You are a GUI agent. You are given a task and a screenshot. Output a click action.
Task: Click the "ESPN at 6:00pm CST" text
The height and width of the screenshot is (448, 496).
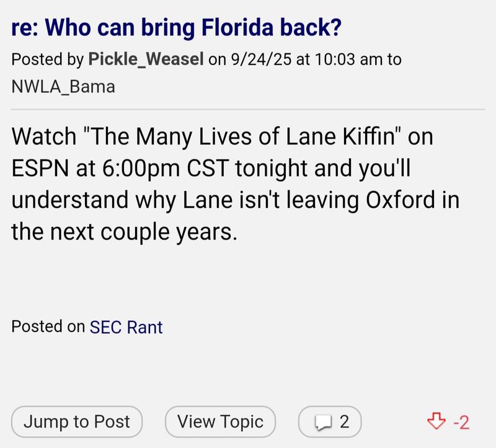[x=97, y=169]
